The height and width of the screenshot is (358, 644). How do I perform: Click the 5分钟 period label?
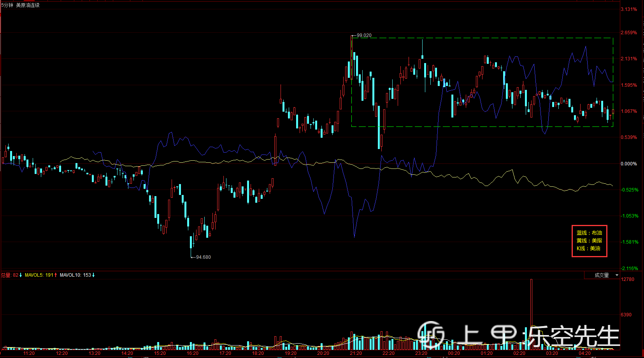[x=7, y=5]
